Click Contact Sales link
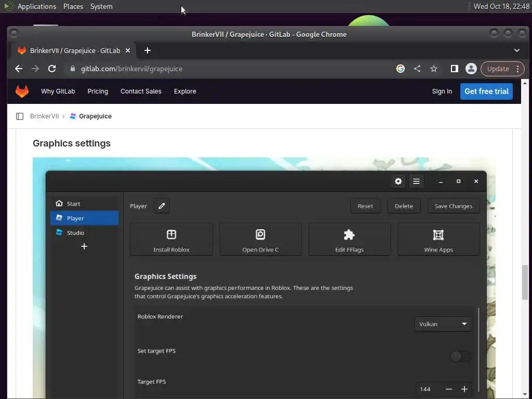This screenshot has width=532, height=399. click(x=141, y=91)
